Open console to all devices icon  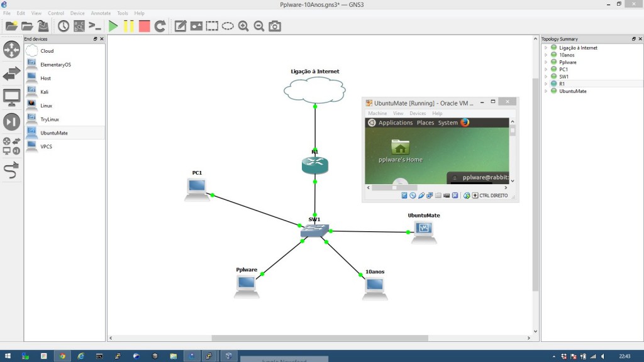point(95,26)
